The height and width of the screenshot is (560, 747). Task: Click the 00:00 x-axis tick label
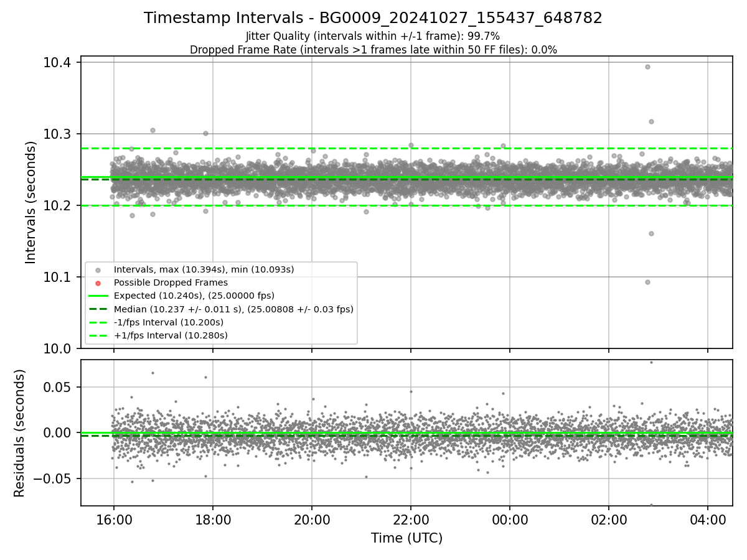click(x=510, y=519)
